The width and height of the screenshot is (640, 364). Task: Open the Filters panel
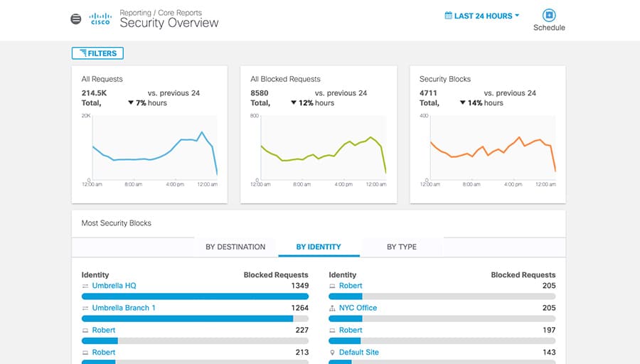point(97,53)
